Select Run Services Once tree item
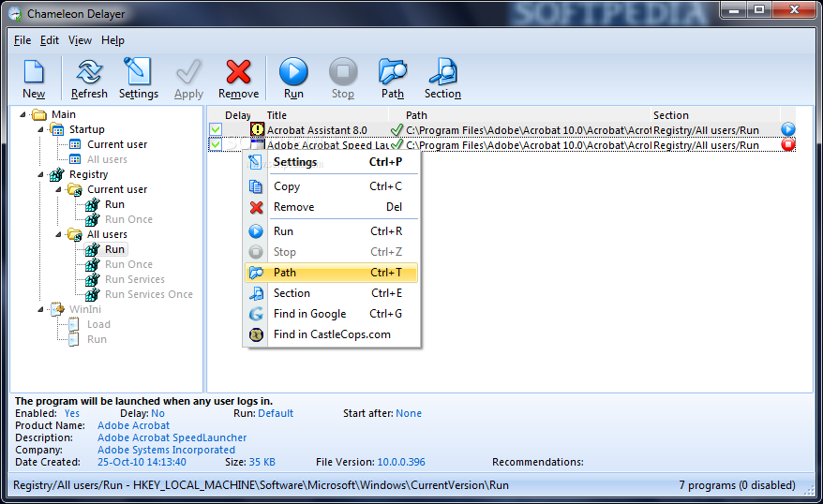The image size is (823, 504). (x=148, y=295)
